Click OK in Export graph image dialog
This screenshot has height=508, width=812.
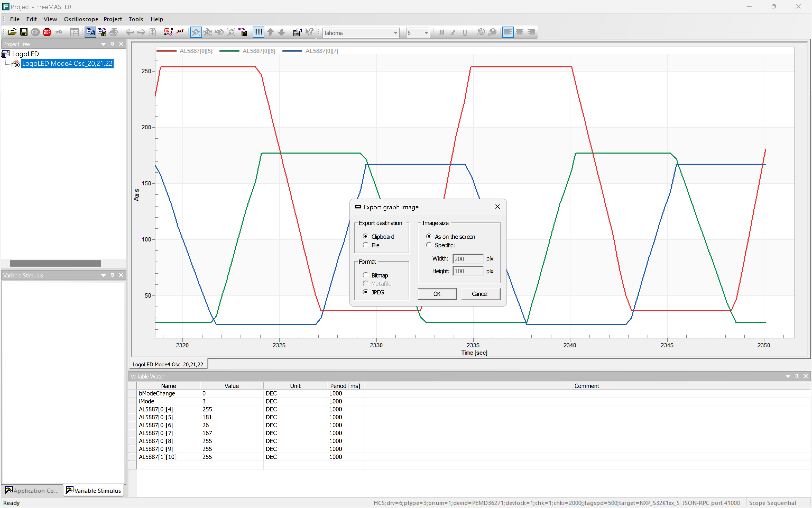[437, 294]
